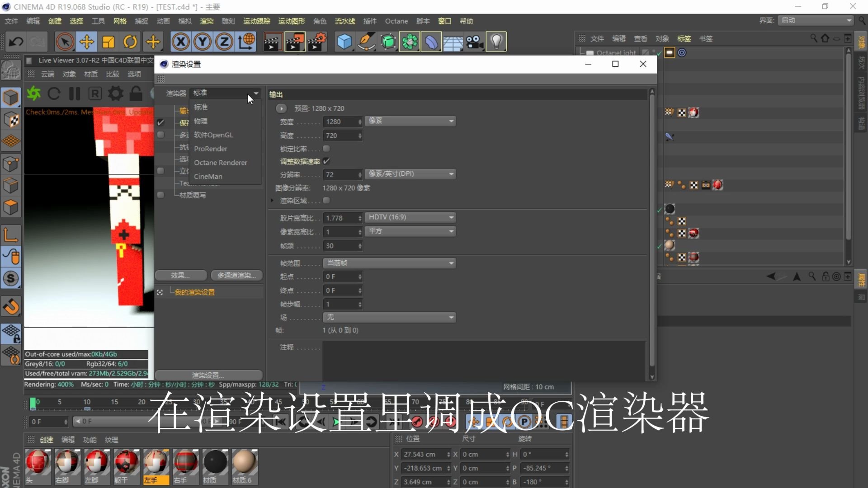Click the 多通道渲染... button
868x488 pixels.
[x=236, y=275]
